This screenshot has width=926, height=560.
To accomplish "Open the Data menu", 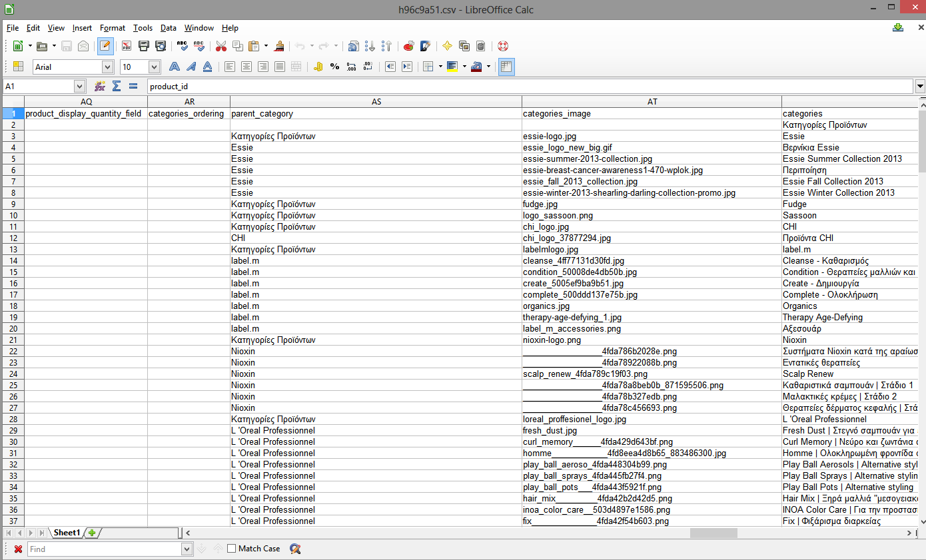I will [x=169, y=28].
